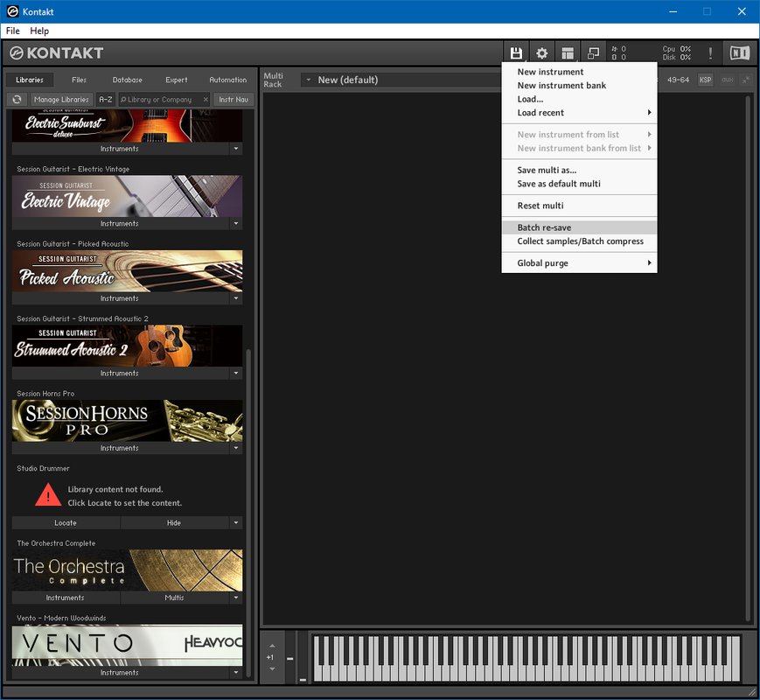The width and height of the screenshot is (760, 700).
Task: Select Load... menu entry
Action: pos(579,99)
